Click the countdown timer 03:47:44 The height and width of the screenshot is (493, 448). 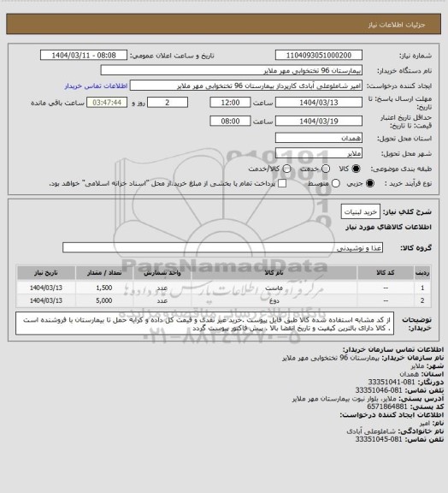[x=107, y=103]
